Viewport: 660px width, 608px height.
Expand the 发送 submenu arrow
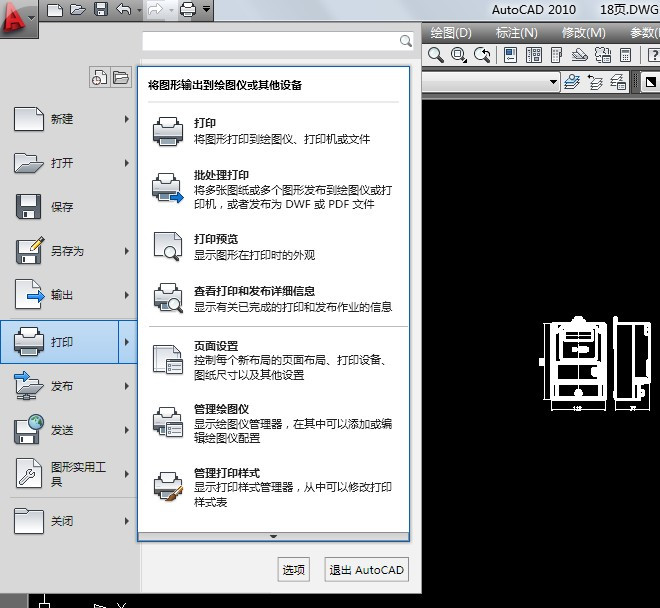pyautogui.click(x=127, y=430)
